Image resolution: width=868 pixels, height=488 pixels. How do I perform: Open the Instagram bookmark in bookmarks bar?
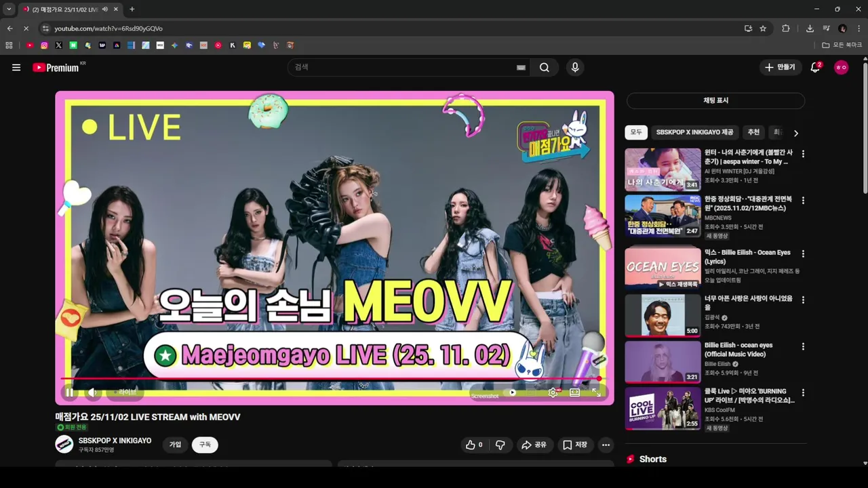[44, 45]
